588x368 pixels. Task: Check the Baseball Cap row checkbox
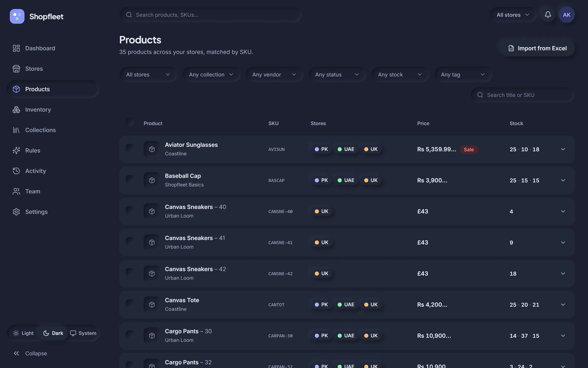(130, 179)
